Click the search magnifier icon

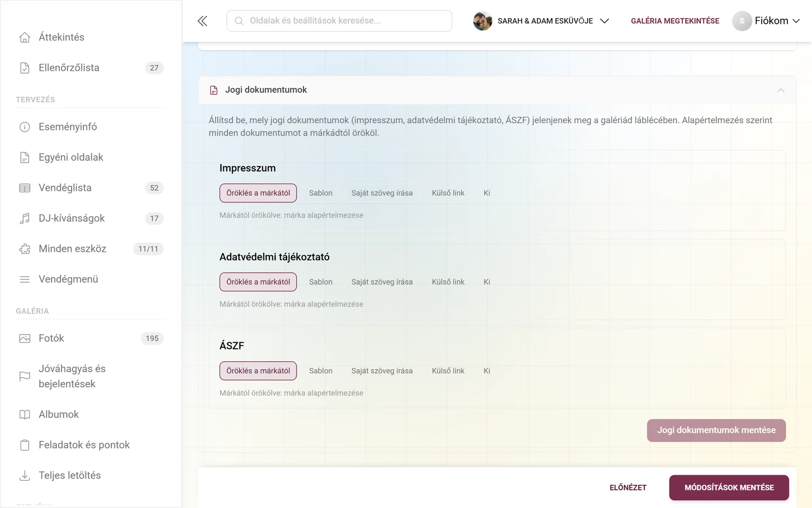(239, 21)
